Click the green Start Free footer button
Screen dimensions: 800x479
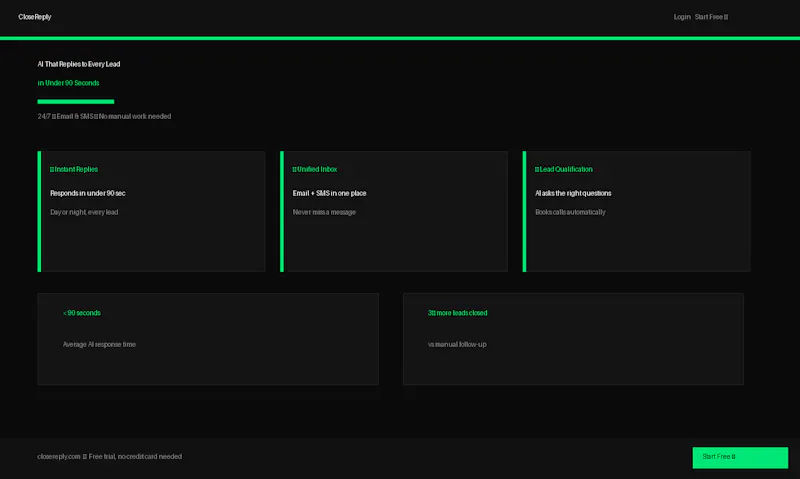740,458
